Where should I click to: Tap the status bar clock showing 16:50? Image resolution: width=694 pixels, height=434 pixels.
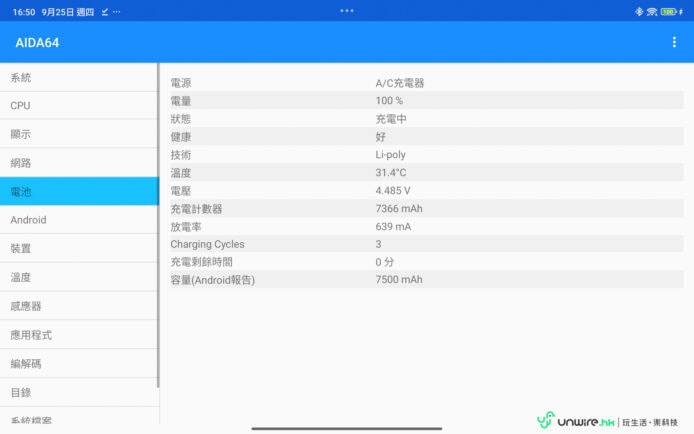coord(24,11)
